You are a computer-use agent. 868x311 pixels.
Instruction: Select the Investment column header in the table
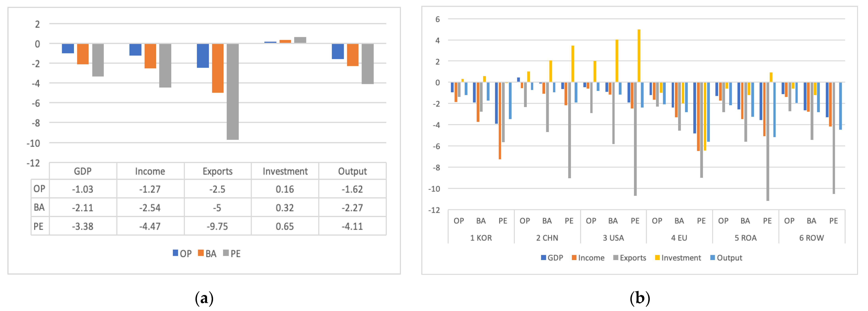tap(285, 171)
